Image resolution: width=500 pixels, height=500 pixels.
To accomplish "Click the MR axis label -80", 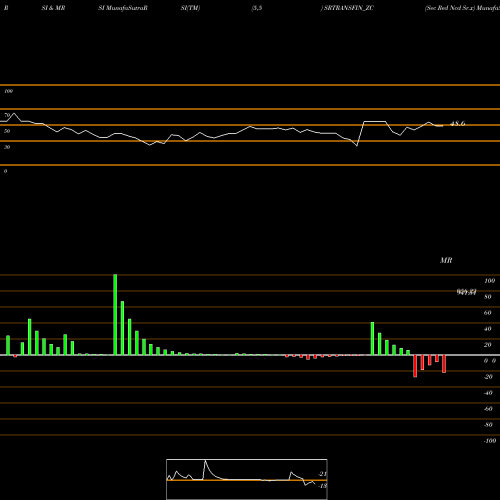I will (x=488, y=425).
